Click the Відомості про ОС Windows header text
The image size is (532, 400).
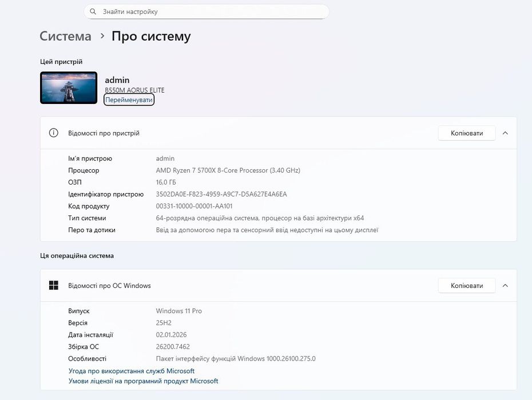(110, 286)
